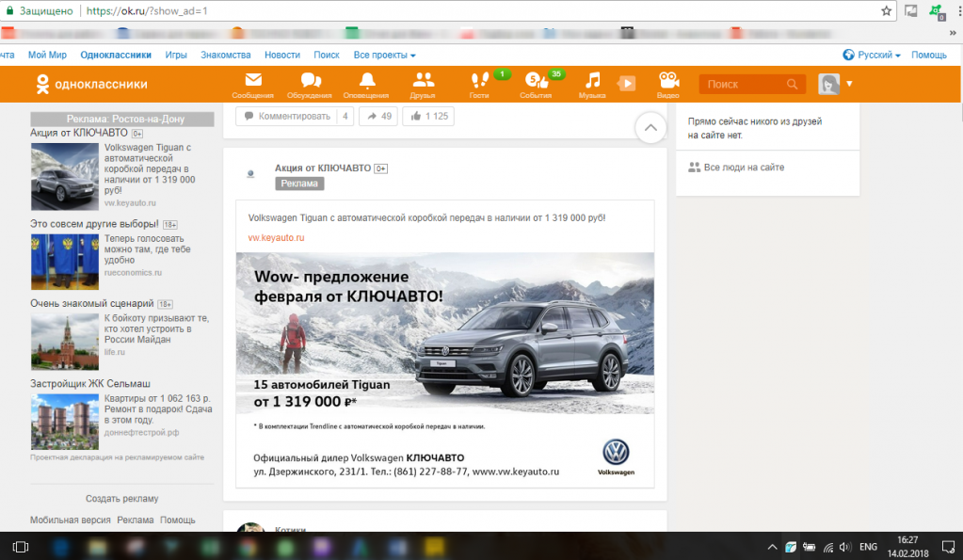Image resolution: width=963 pixels, height=560 pixels.
Task: Open Игры in top navigation
Action: click(x=176, y=55)
